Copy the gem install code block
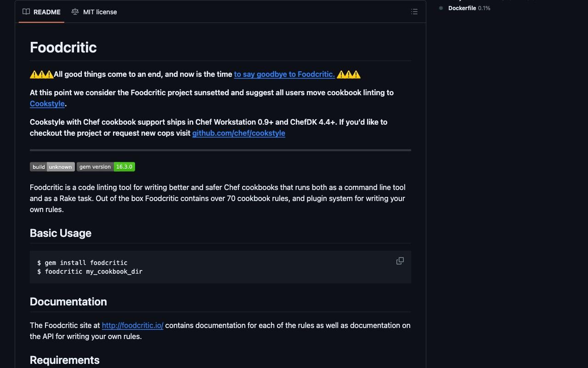 400,261
